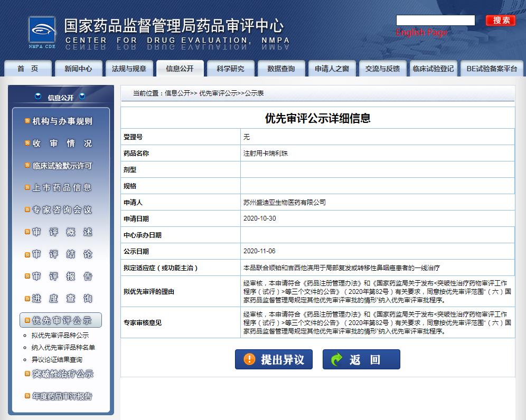The height and width of the screenshot is (420, 526).
Task: Open 年度药品审评报告 in sidebar
Action: [x=62, y=396]
